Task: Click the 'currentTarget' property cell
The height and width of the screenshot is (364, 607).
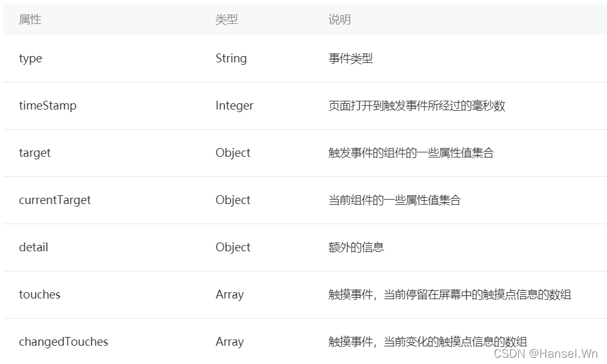Action: (55, 200)
